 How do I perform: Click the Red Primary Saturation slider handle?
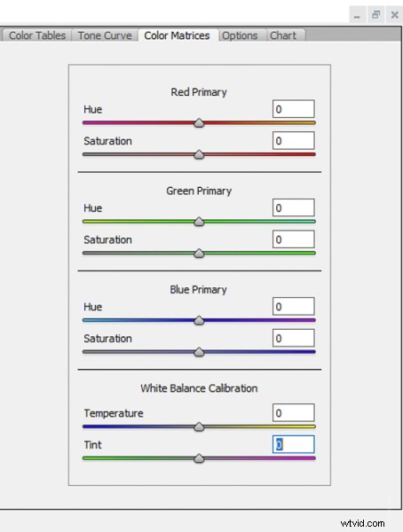199,154
